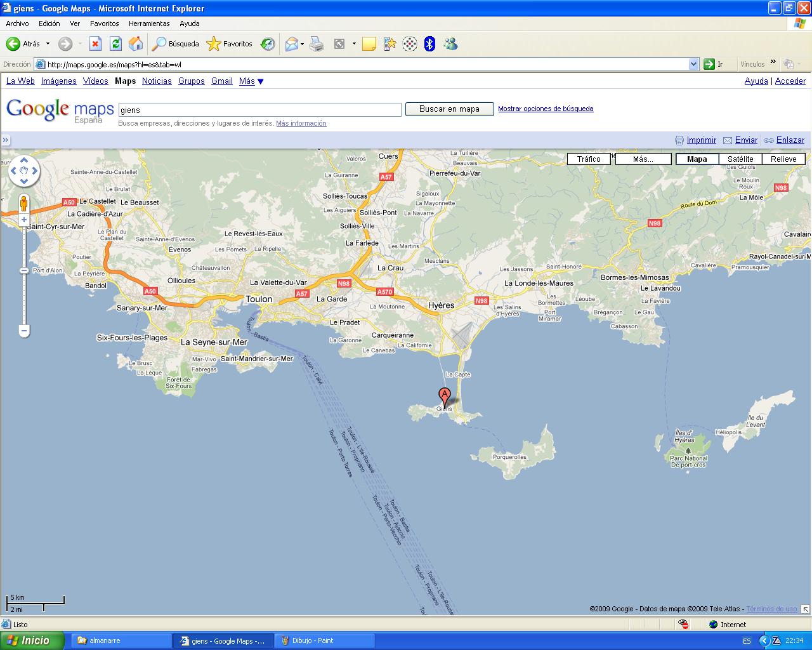Open the Gmail link
This screenshot has width=812, height=650.
coord(221,81)
